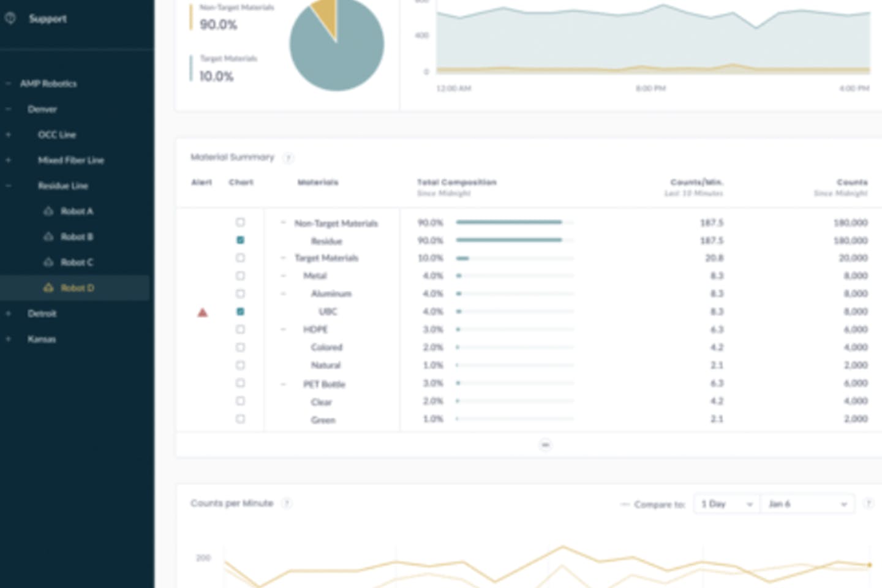Click the Total Composition column header
882x588 pixels.
tap(457, 182)
